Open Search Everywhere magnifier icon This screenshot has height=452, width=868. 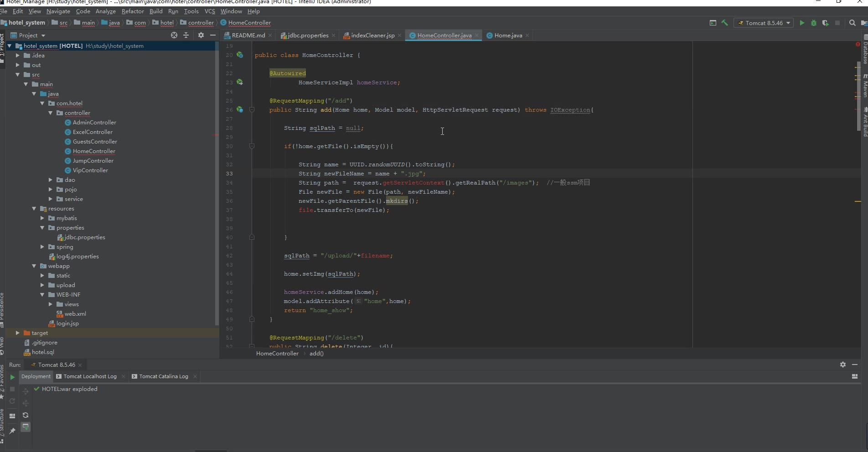tap(852, 23)
